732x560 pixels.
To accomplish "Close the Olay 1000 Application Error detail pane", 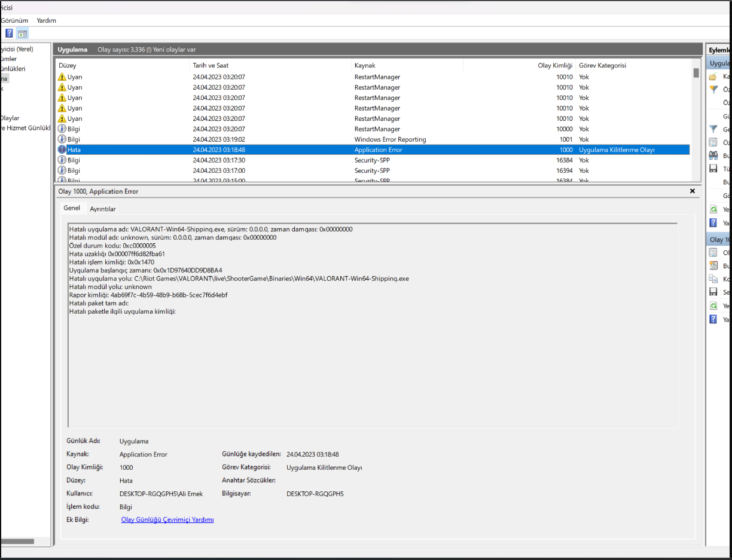I will pos(693,191).
